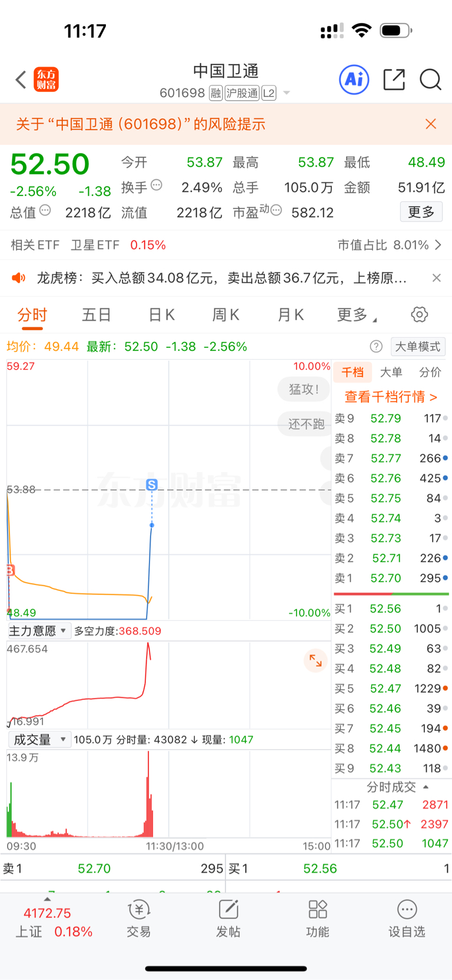Dismiss the 龙虎榜 news ticker

click(x=436, y=278)
